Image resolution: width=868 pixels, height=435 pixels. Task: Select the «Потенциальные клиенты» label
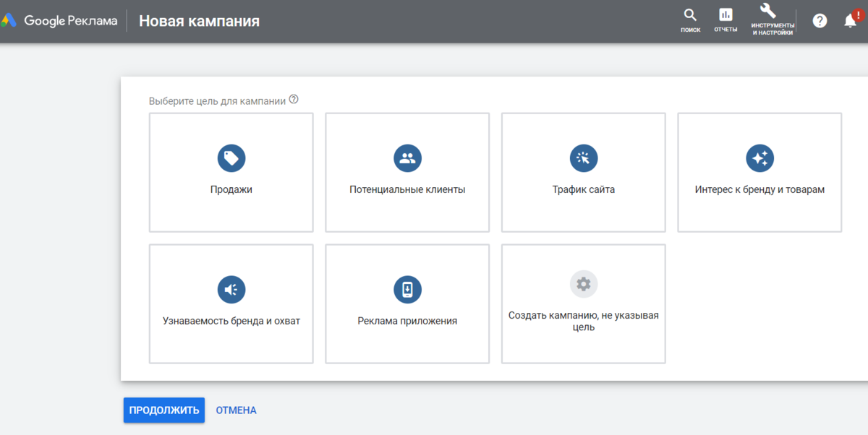[x=407, y=190]
